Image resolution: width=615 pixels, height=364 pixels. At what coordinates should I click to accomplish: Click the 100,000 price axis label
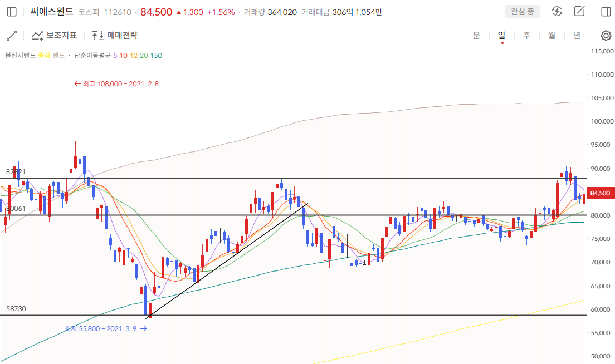(602, 121)
